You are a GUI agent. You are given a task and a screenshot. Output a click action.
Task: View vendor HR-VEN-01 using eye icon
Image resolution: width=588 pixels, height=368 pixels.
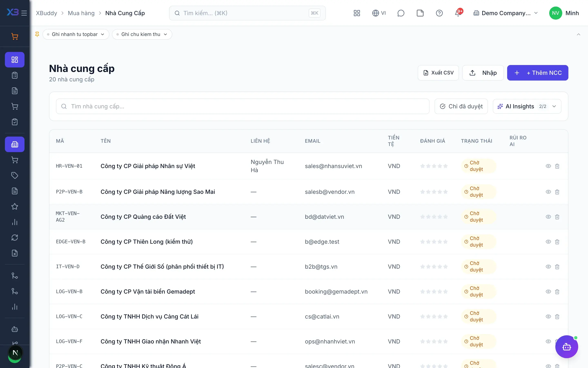(548, 166)
